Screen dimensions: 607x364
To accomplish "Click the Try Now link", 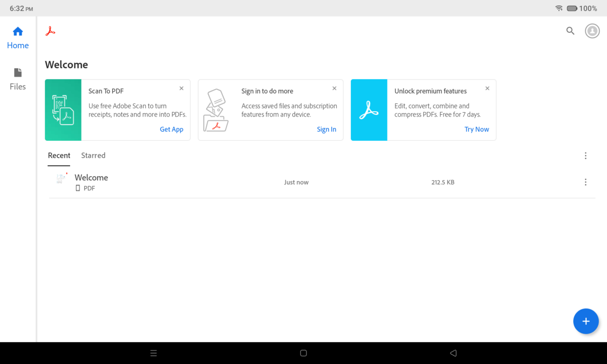I will point(476,129).
